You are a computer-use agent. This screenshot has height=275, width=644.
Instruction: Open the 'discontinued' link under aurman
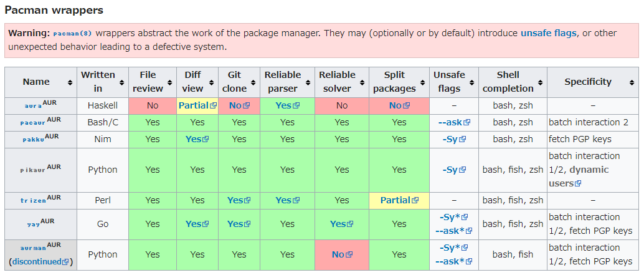coord(40,262)
